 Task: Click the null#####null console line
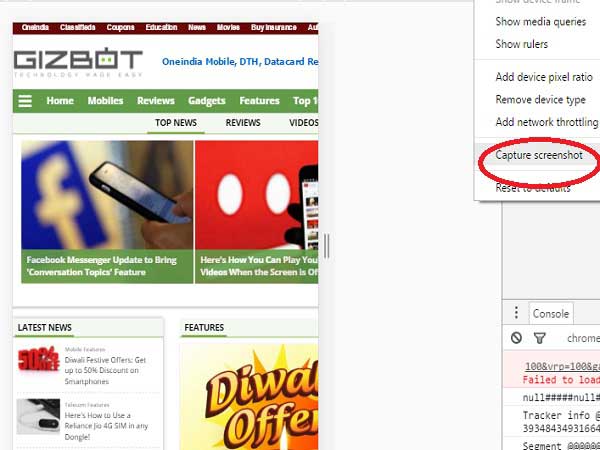(x=561, y=398)
